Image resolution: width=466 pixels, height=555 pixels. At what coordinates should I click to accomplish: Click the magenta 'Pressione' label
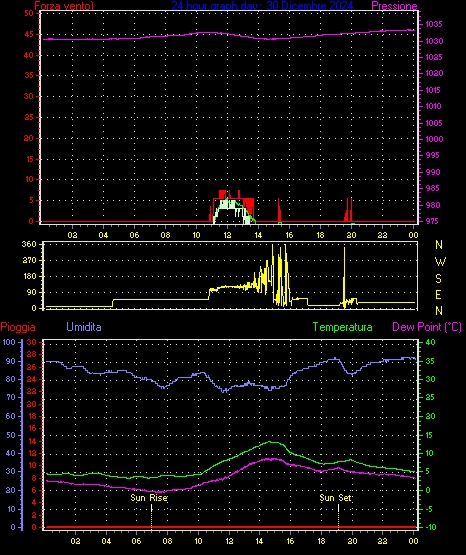pos(394,5)
